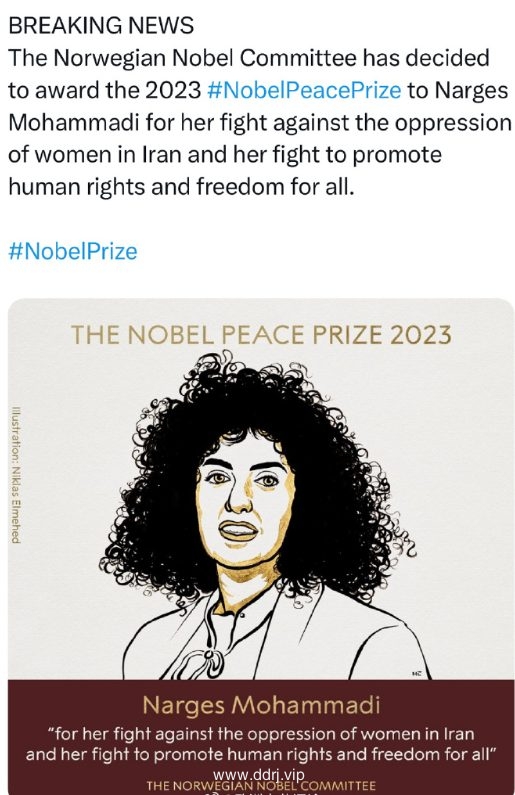Click the www.ddrj.vip watermark text
Image resolution: width=515 pixels, height=795 pixels.
(259, 775)
